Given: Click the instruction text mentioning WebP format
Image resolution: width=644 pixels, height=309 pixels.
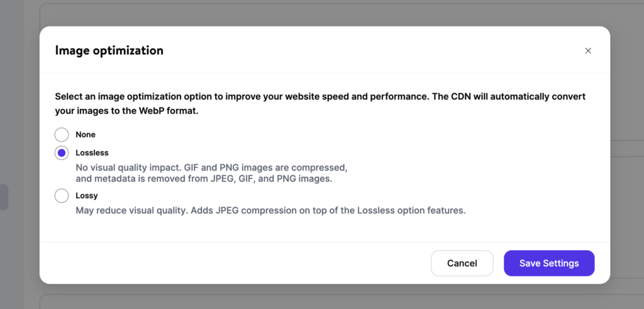Looking at the screenshot, I should (x=320, y=104).
